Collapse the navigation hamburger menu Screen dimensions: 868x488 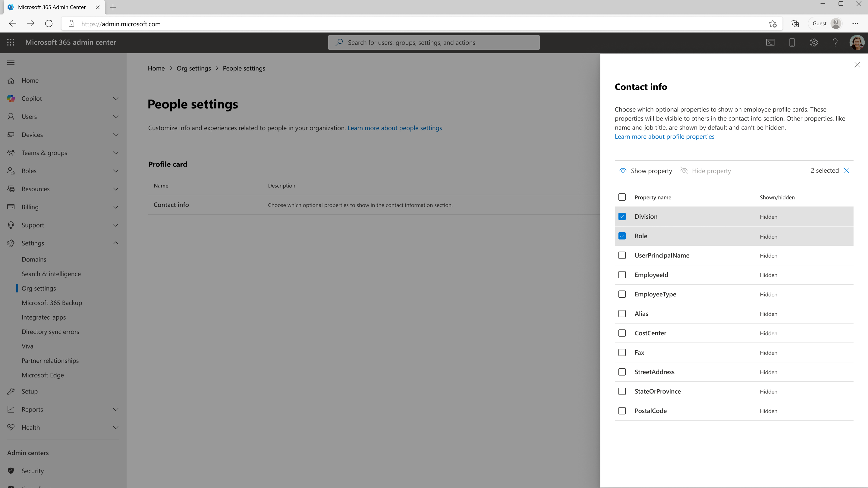pos(11,63)
